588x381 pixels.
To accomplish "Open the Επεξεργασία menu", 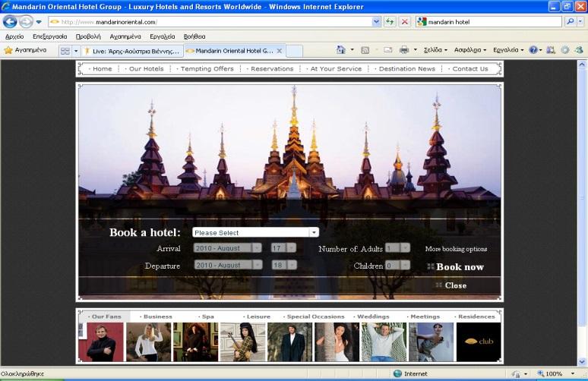I will click(49, 36).
